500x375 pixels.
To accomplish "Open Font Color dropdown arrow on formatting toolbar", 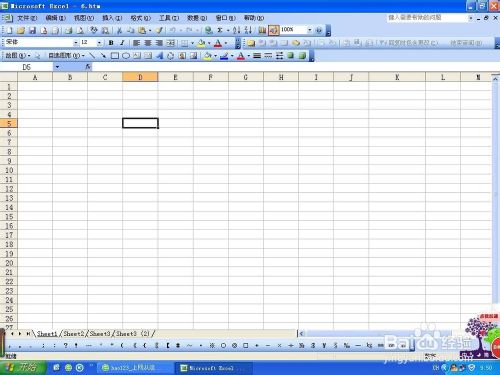I will pyautogui.click(x=226, y=43).
